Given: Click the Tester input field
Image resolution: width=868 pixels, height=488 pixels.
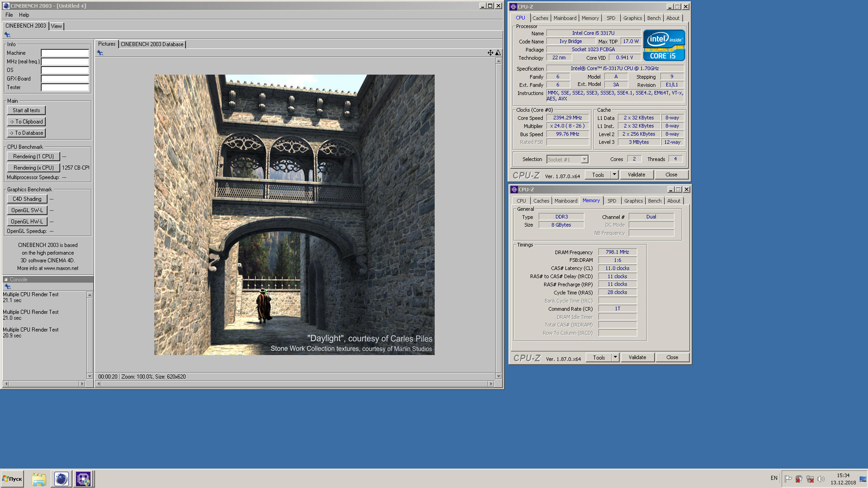Looking at the screenshot, I should point(65,87).
